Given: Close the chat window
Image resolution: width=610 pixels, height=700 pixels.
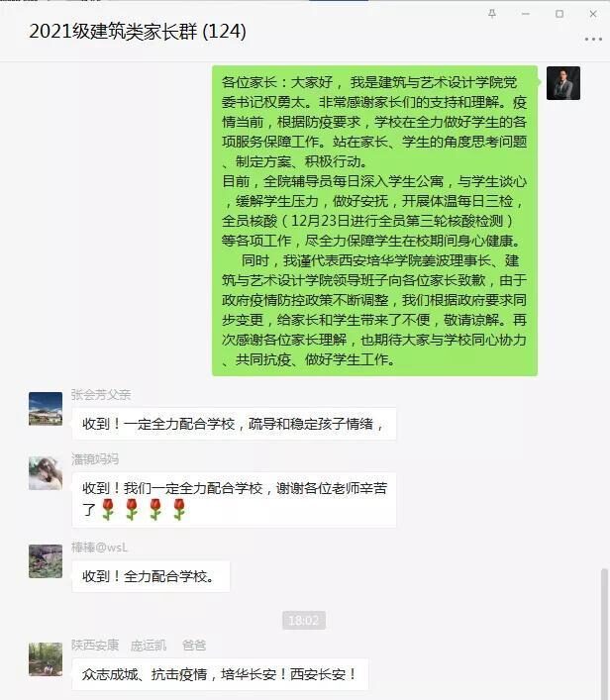Looking at the screenshot, I should pos(593,14).
